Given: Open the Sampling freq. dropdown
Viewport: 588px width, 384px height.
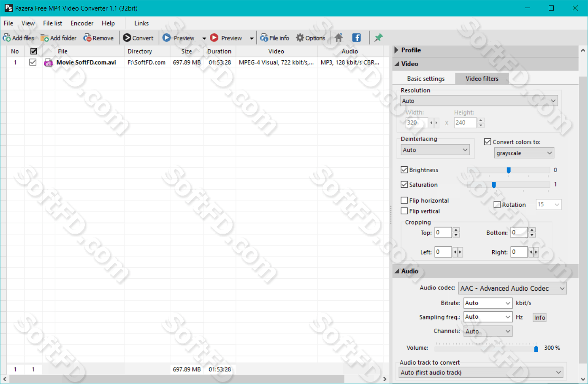Looking at the screenshot, I should click(x=488, y=317).
